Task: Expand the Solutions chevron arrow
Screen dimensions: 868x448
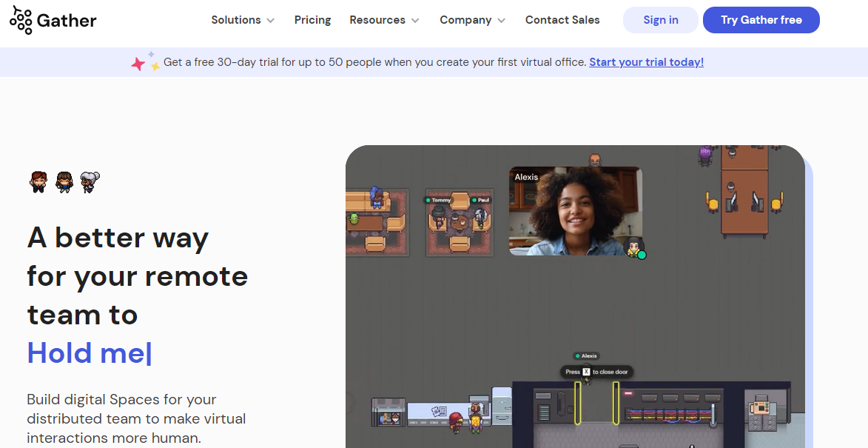Action: click(270, 21)
